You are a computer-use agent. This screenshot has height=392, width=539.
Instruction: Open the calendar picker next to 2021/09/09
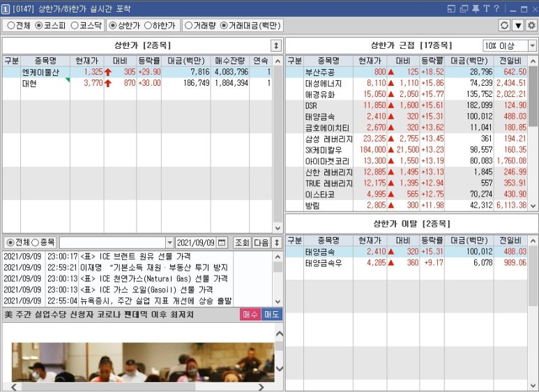pyautogui.click(x=222, y=243)
